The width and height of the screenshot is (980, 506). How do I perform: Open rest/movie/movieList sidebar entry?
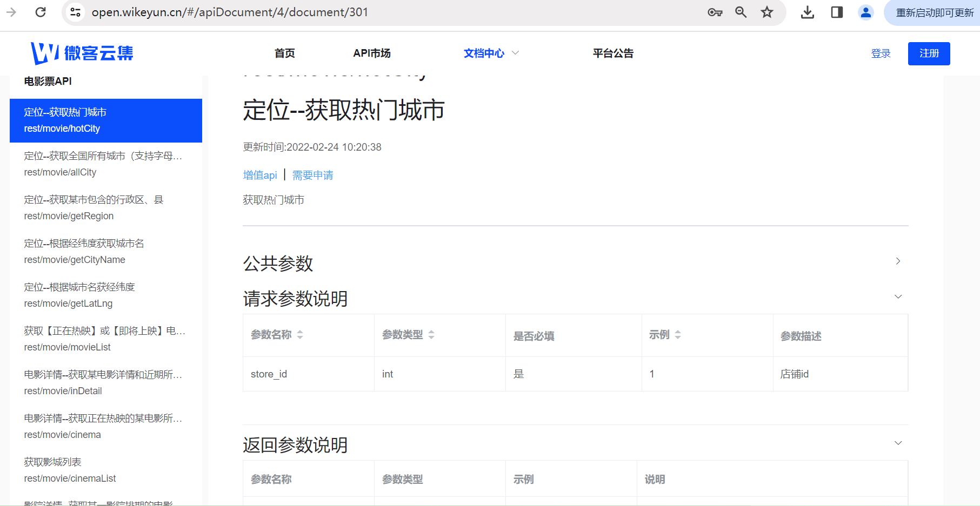point(106,339)
